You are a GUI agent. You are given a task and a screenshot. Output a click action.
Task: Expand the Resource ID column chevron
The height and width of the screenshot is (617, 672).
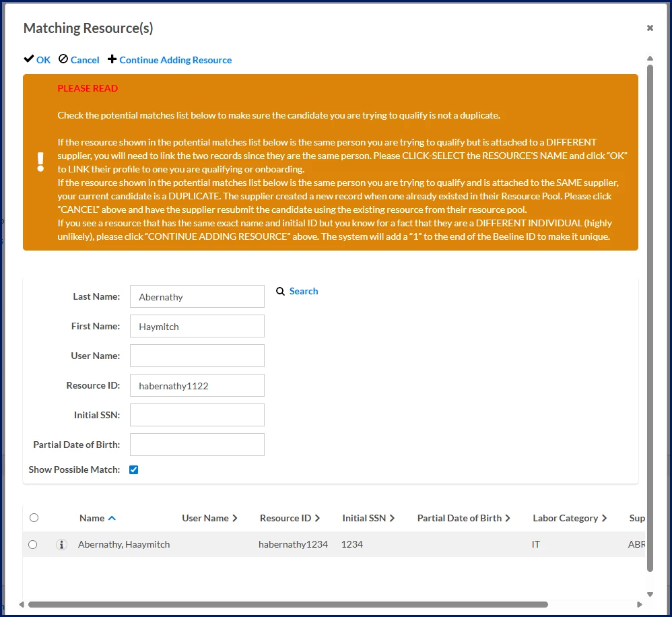[317, 519]
